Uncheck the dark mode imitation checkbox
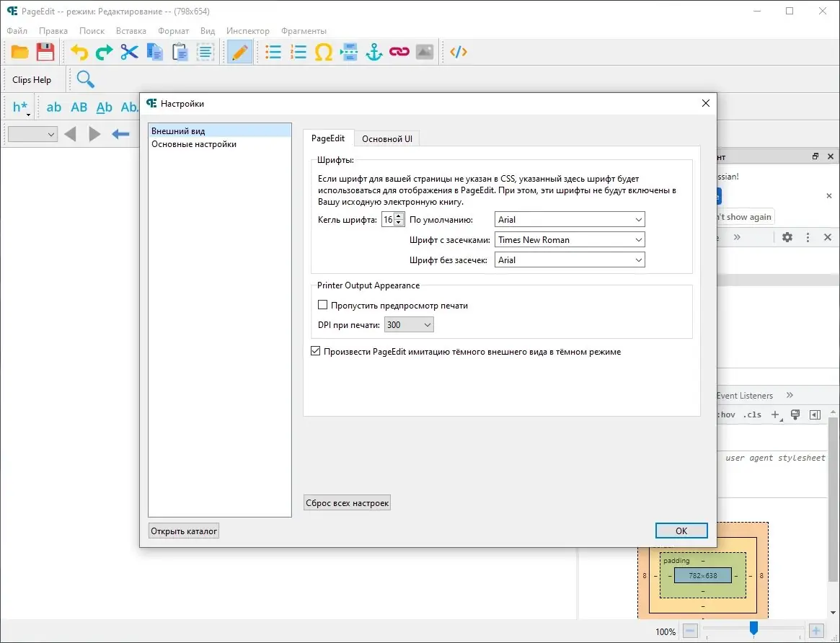 click(x=316, y=351)
